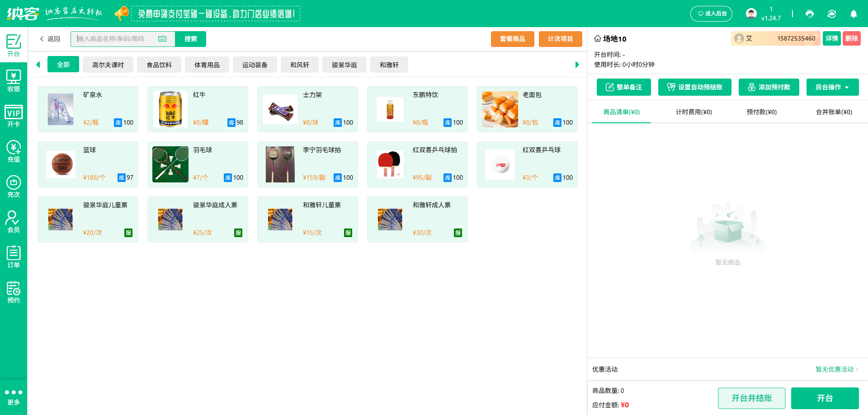Open the 会员 members sidebar icon

[14, 221]
